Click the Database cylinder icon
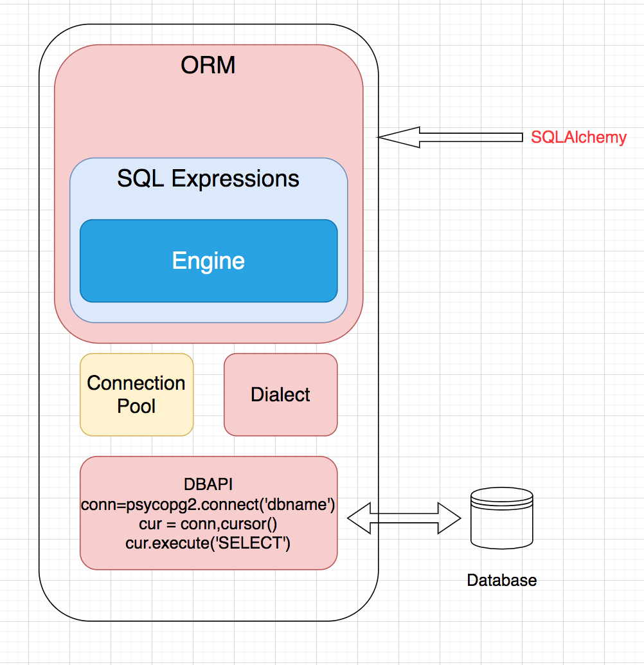This screenshot has height=665, width=644. click(x=502, y=518)
